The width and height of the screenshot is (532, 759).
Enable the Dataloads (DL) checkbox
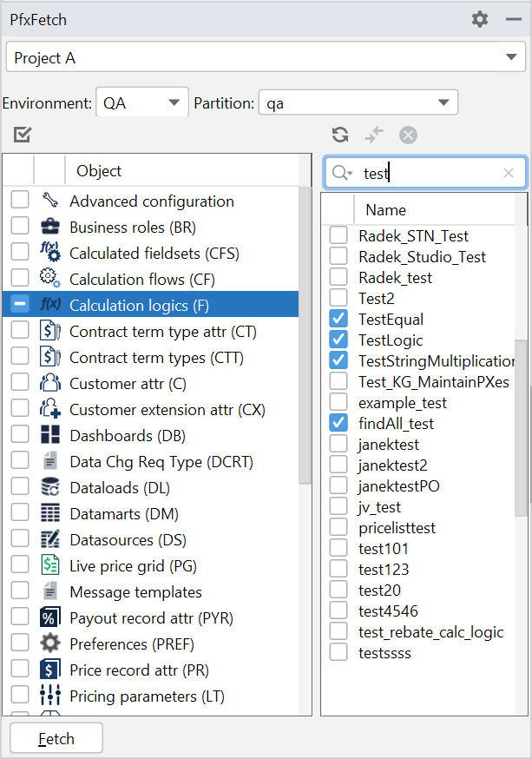pos(19,488)
